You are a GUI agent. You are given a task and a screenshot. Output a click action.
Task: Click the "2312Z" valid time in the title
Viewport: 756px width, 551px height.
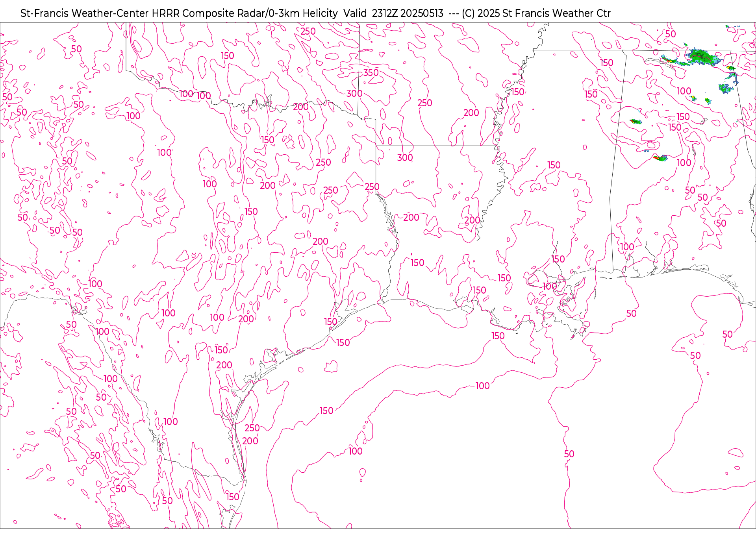[385, 13]
